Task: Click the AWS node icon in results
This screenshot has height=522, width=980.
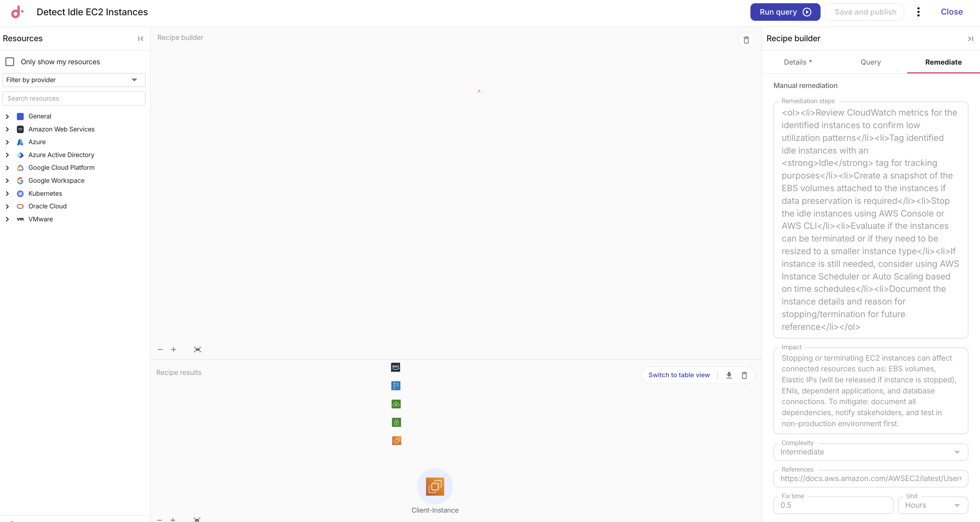Action: [395, 367]
